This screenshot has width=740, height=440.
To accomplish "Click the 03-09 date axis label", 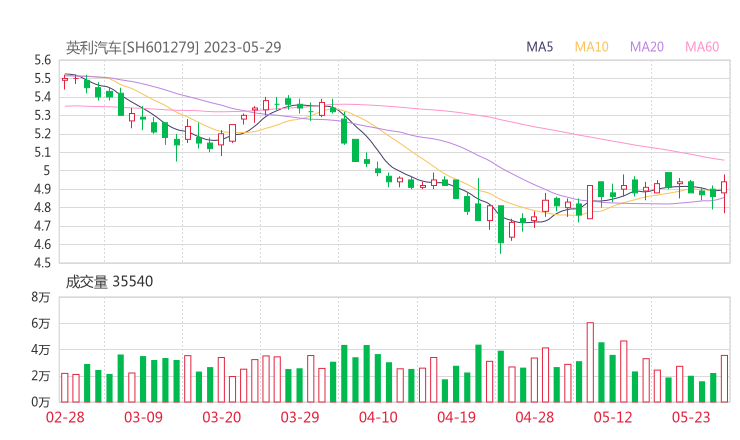I will 143,417.
